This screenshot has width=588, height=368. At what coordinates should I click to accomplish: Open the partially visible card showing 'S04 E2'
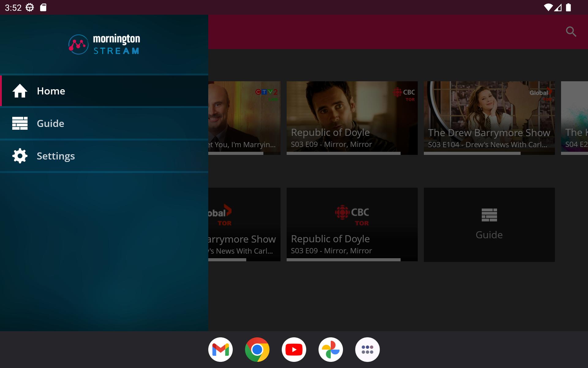pyautogui.click(x=575, y=118)
